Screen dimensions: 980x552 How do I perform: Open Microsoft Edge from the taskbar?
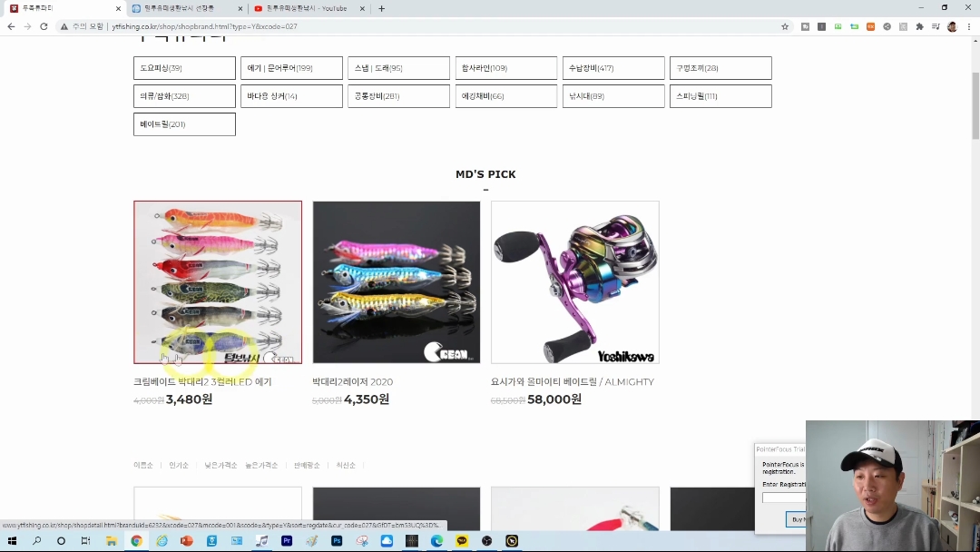(x=436, y=541)
